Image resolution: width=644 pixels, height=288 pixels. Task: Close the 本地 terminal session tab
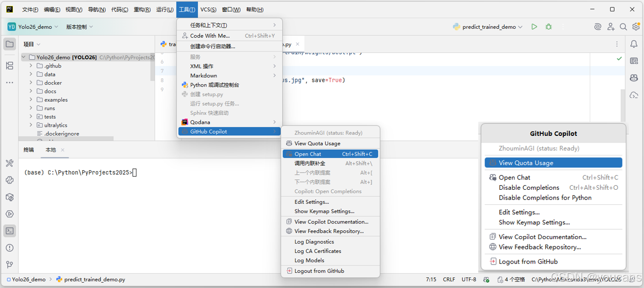click(x=63, y=150)
